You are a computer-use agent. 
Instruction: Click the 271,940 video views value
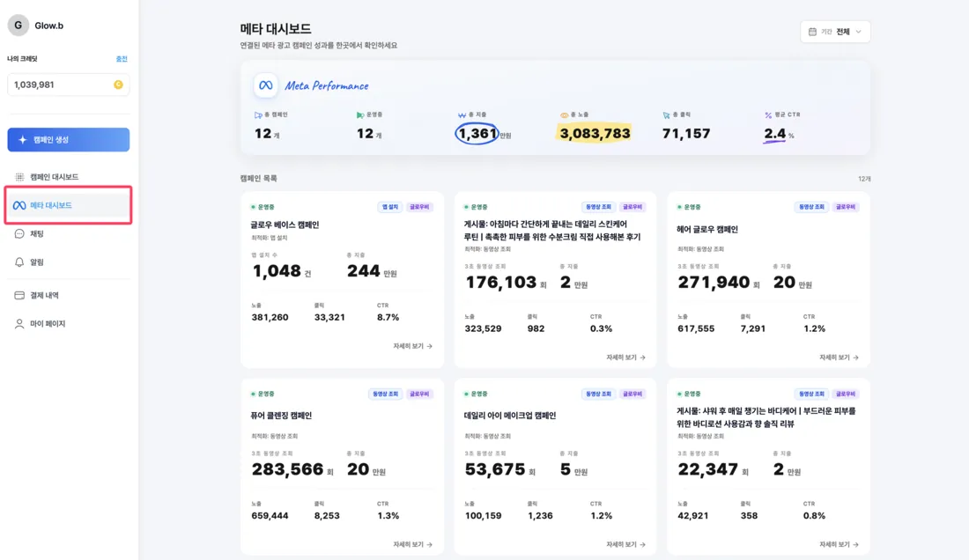pos(714,282)
